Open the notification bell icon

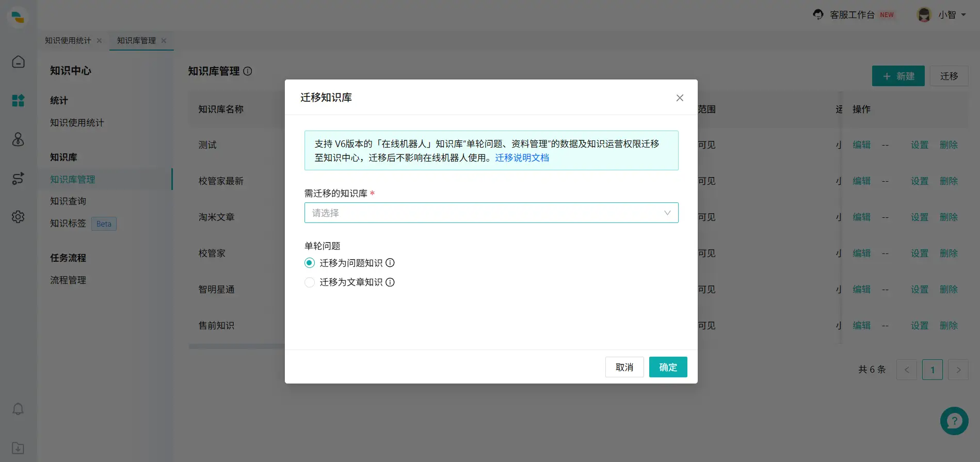coord(18,409)
